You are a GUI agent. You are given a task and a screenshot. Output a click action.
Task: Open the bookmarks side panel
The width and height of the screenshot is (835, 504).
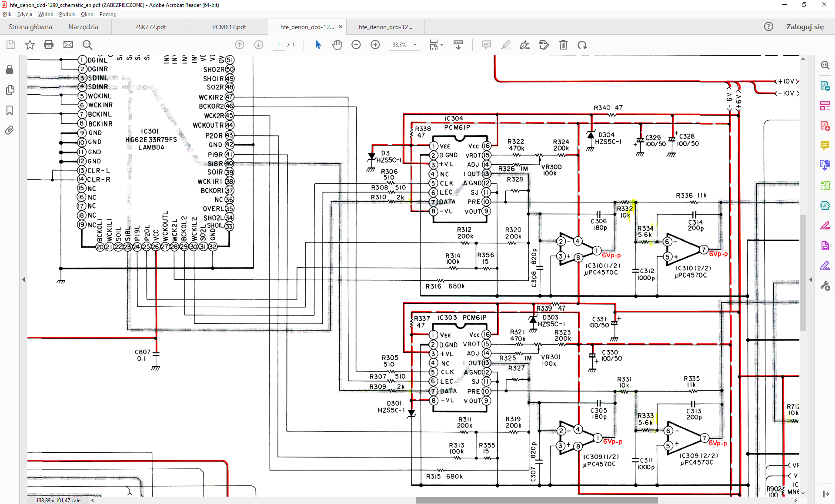pyautogui.click(x=10, y=110)
